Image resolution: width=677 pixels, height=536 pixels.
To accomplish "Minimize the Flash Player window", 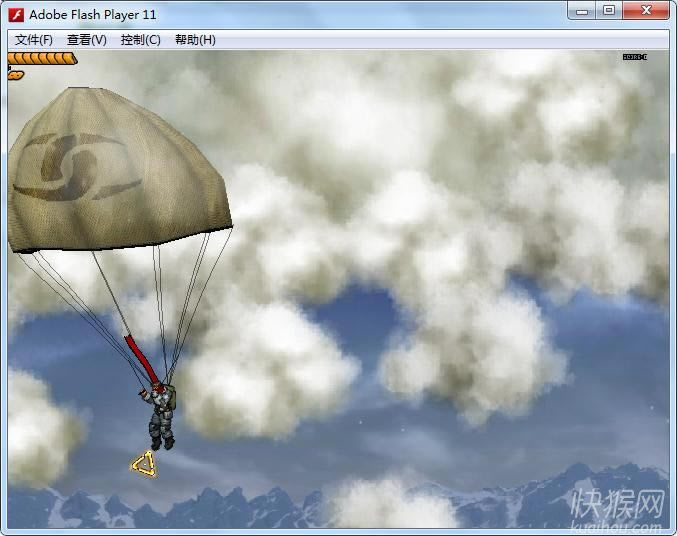I will 581,11.
